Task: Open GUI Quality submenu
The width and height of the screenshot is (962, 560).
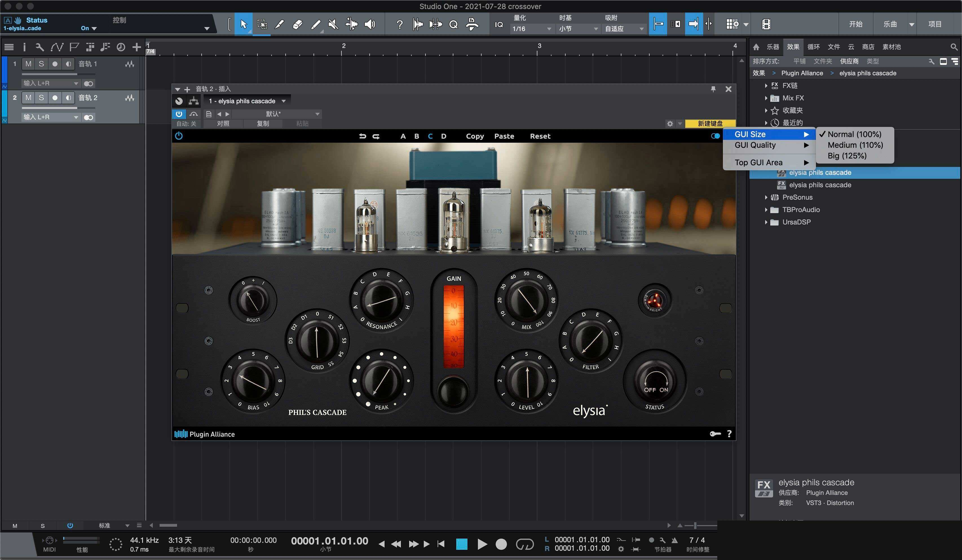Action: [769, 145]
